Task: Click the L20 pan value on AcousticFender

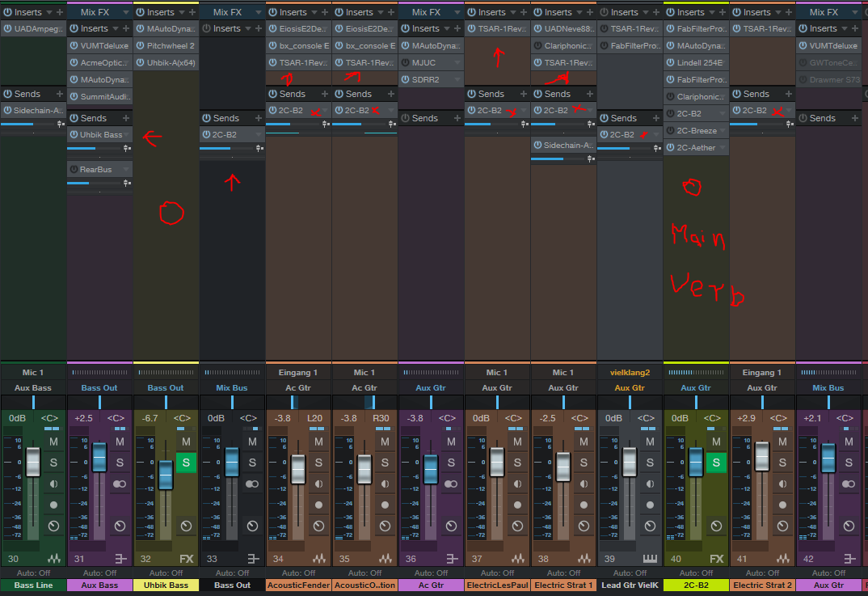Action: (314, 418)
